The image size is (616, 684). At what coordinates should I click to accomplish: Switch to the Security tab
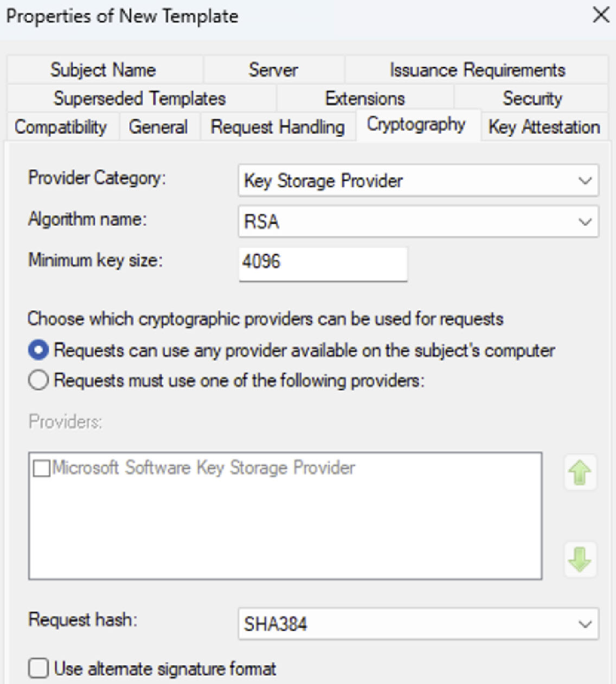coord(532,99)
